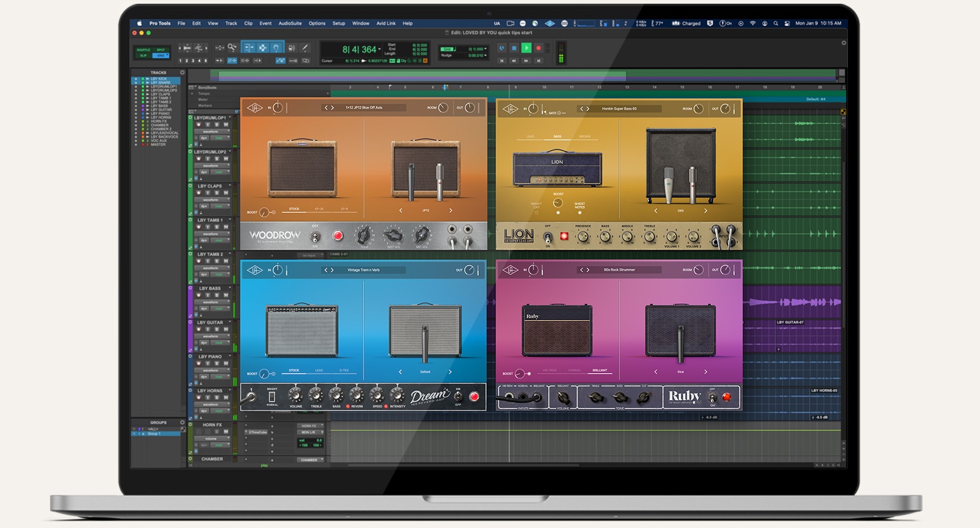Adjust the Woodrow Tone knob
The image size is (980, 528).
[364, 235]
